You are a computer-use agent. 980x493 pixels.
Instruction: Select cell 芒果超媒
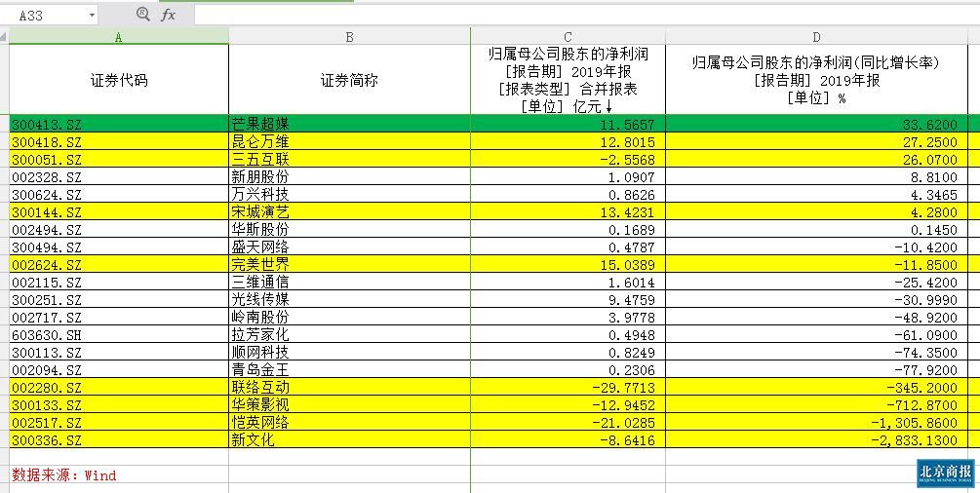pos(349,124)
